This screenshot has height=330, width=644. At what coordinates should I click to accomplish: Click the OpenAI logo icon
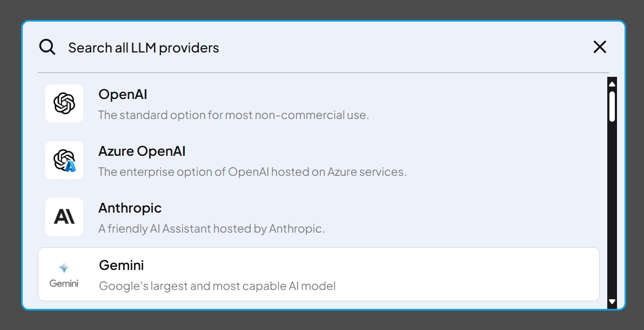click(x=64, y=103)
